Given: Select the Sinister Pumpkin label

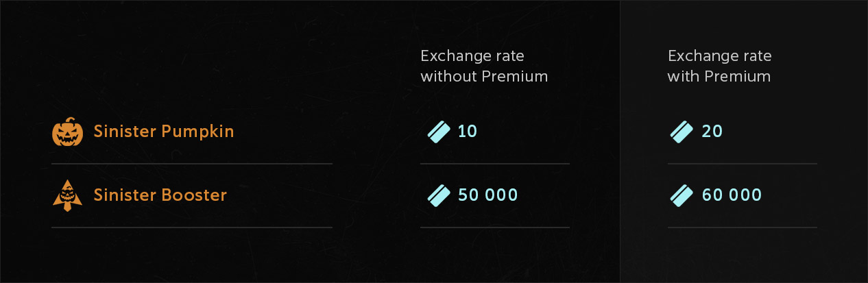Looking at the screenshot, I should (x=164, y=131).
